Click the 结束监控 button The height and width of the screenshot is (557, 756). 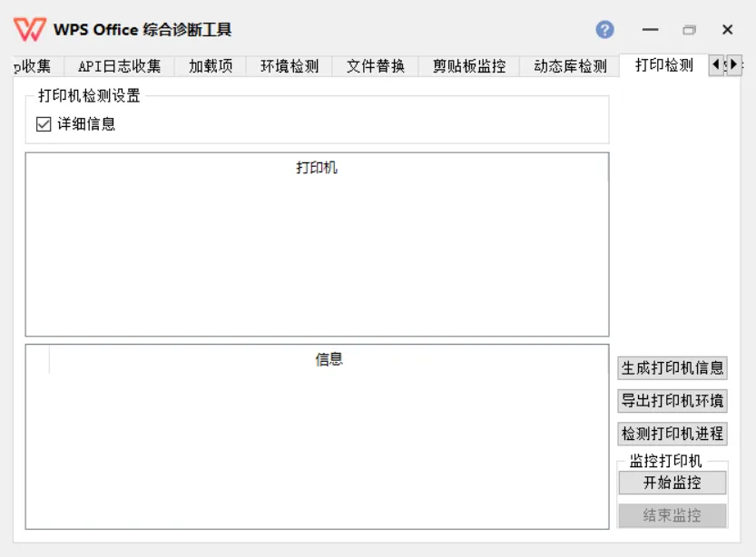(x=673, y=515)
